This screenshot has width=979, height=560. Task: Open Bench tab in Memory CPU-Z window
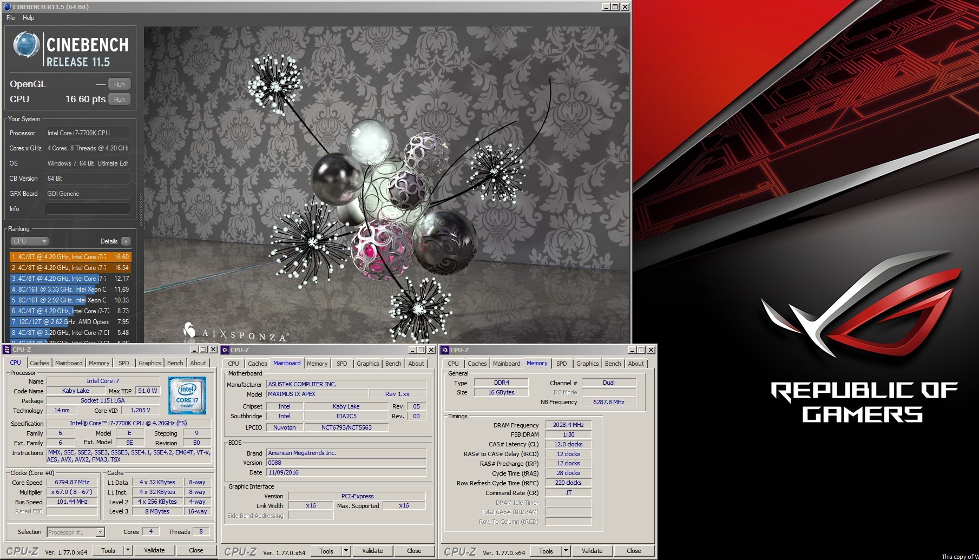[x=613, y=364]
